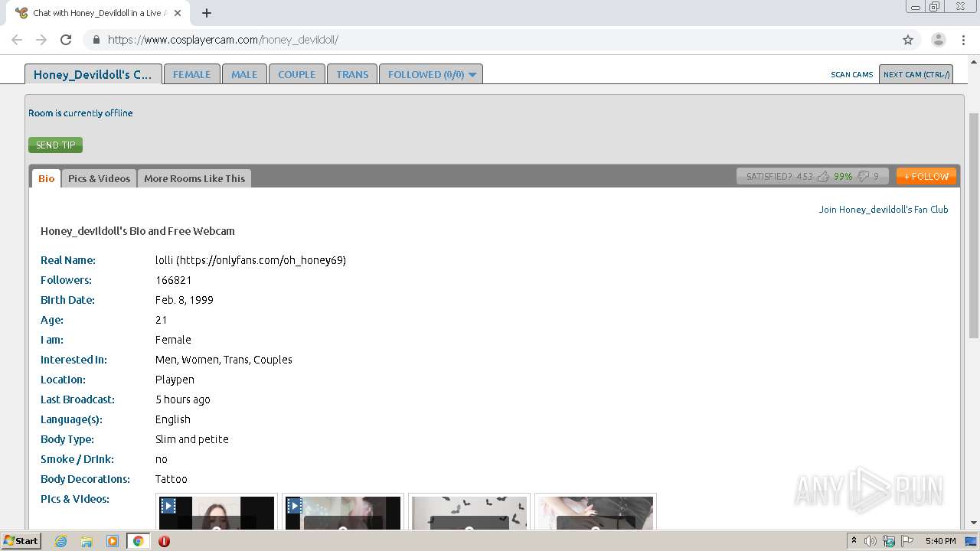This screenshot has width=980, height=551.
Task: Open the Windows Start menu
Action: 21,541
